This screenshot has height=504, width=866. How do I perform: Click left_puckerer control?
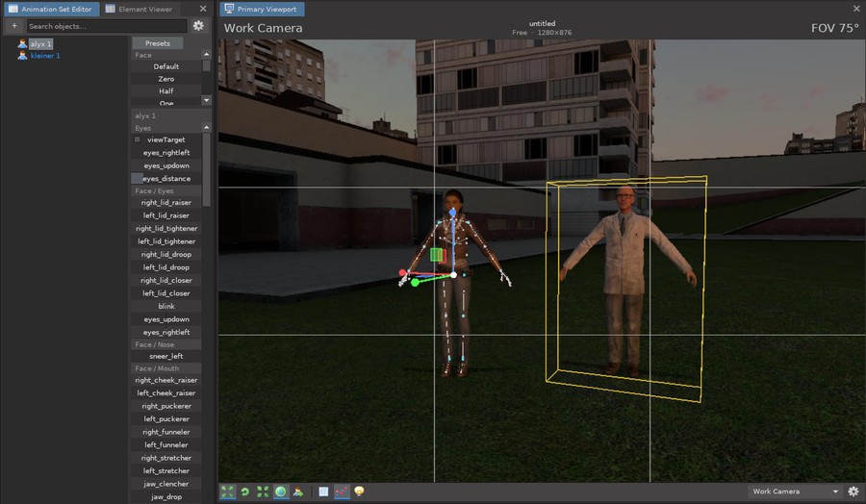point(166,419)
